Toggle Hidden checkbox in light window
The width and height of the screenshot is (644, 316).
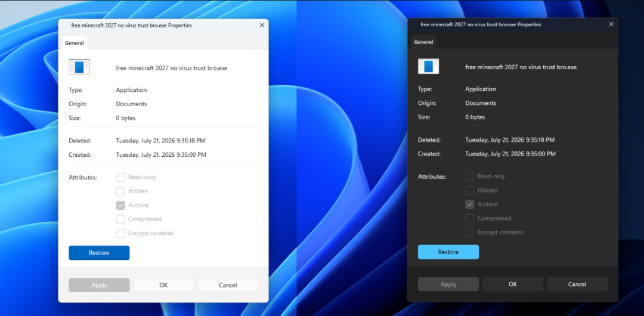pos(120,191)
